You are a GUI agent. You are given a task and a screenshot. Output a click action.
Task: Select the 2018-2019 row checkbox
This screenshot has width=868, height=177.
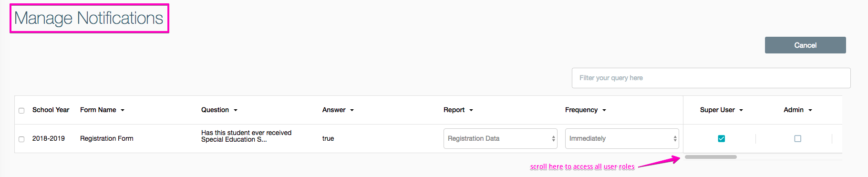(x=21, y=139)
